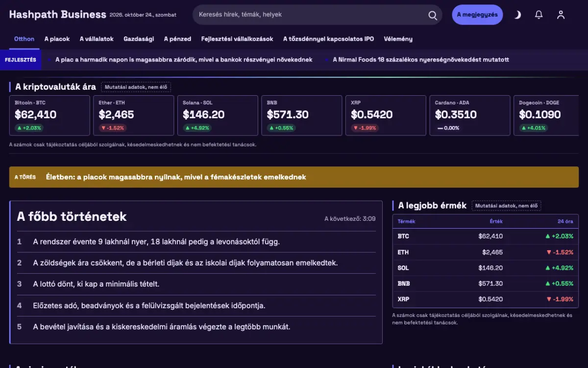Open the Bitcoin BTC price card
The height and width of the screenshot is (368, 588).
coord(49,115)
